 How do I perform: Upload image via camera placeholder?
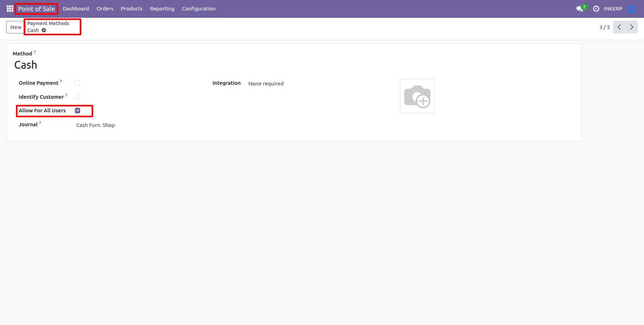click(417, 96)
